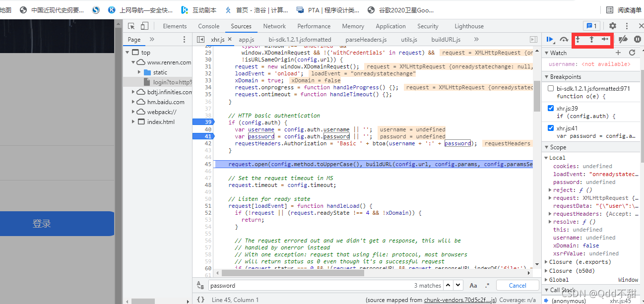Image resolution: width=644 pixels, height=304 pixels.
Task: Expand the webpack:// tree node
Action: [133, 112]
